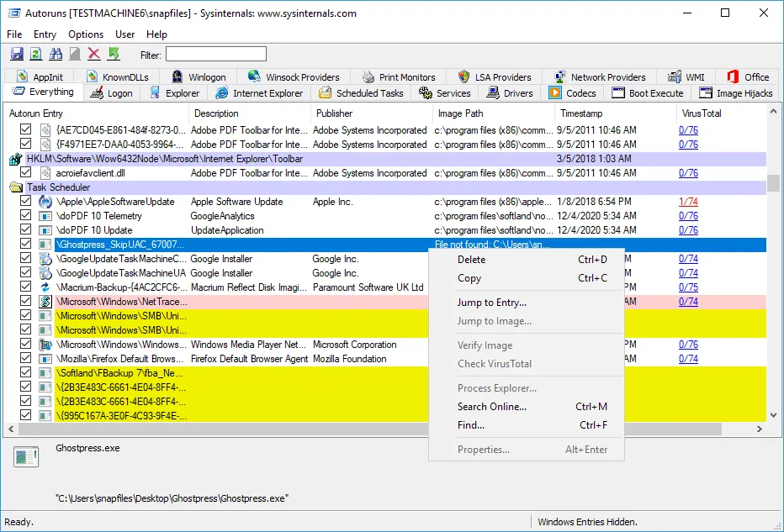The image size is (784, 532).
Task: Switch to the KnownDLLs tab
Action: [118, 77]
